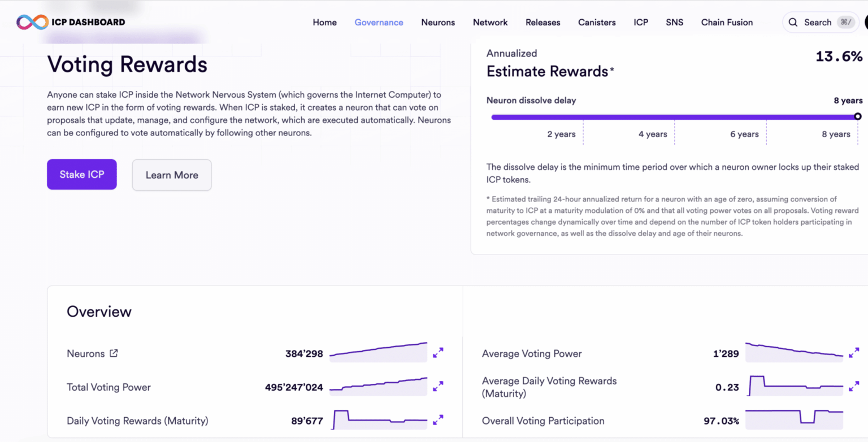The image size is (868, 442).
Task: Expand the Total Voting Power chart
Action: pos(438,387)
